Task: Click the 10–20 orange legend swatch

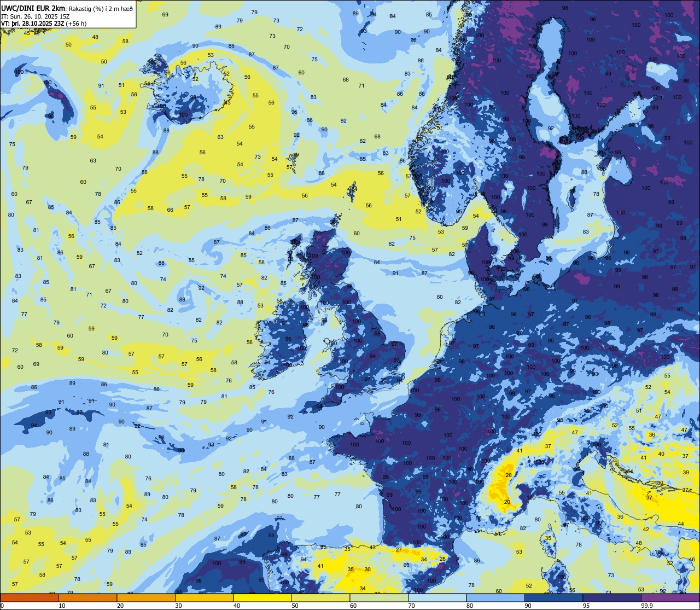Action: (x=87, y=597)
